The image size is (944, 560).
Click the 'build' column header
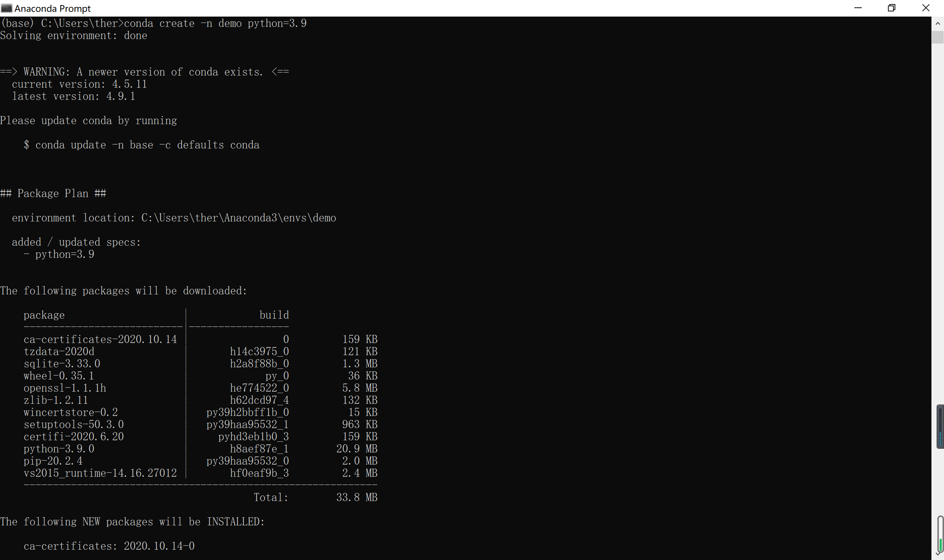tap(274, 315)
